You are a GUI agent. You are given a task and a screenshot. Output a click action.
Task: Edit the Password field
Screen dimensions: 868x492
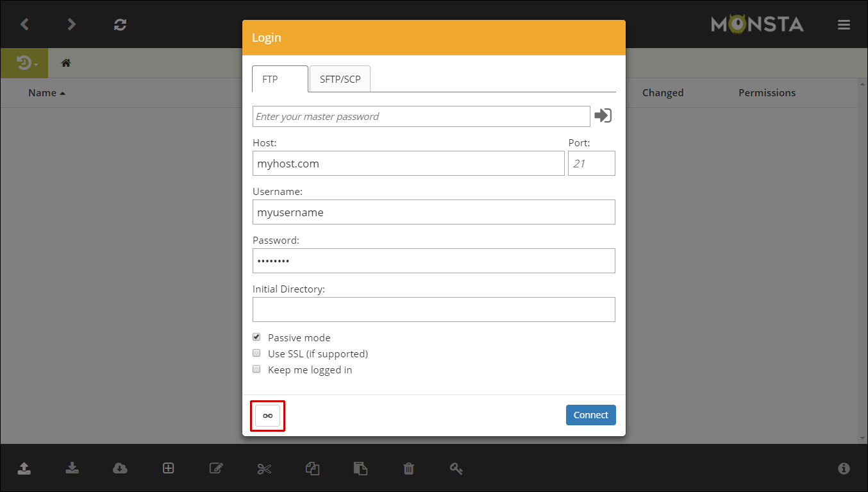pyautogui.click(x=433, y=260)
